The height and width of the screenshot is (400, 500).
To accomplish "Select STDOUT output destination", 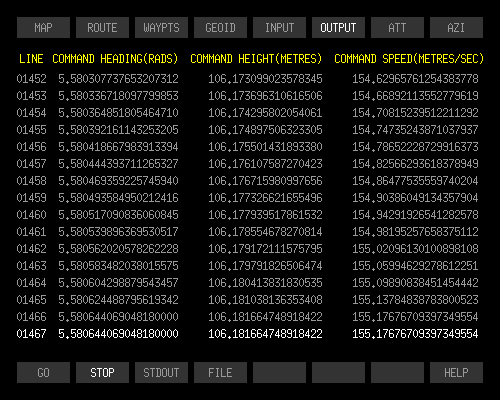I will 161,372.
